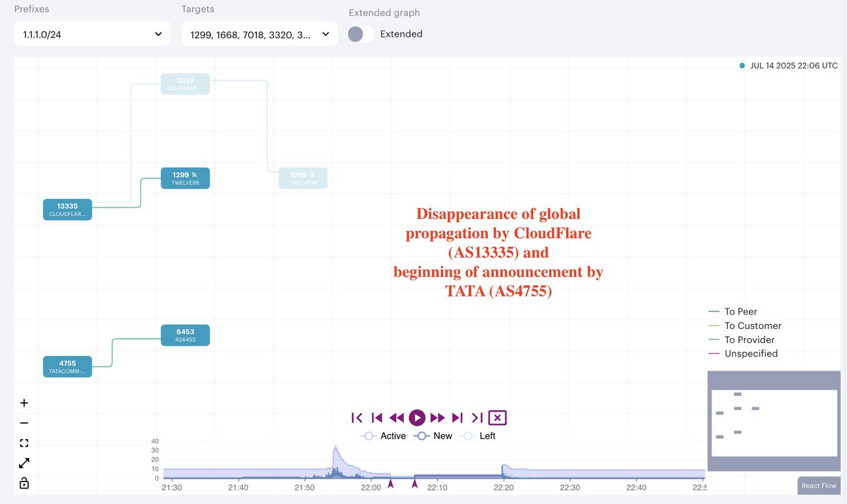Close the playback controls with X box

tap(498, 418)
